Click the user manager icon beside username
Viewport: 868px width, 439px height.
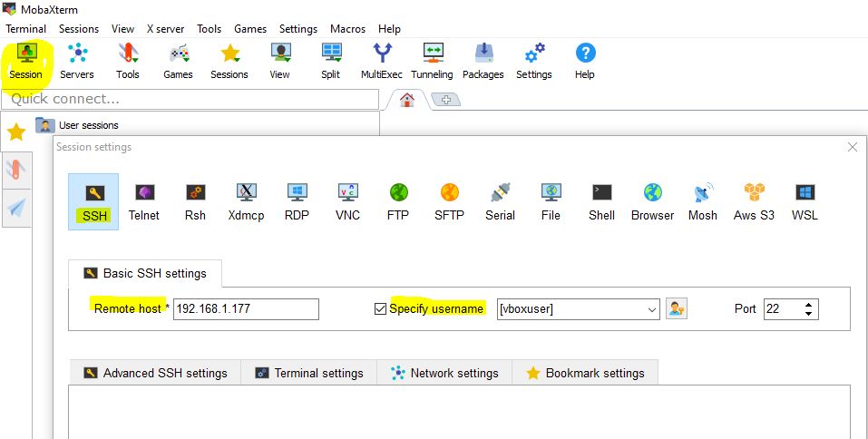[676, 309]
